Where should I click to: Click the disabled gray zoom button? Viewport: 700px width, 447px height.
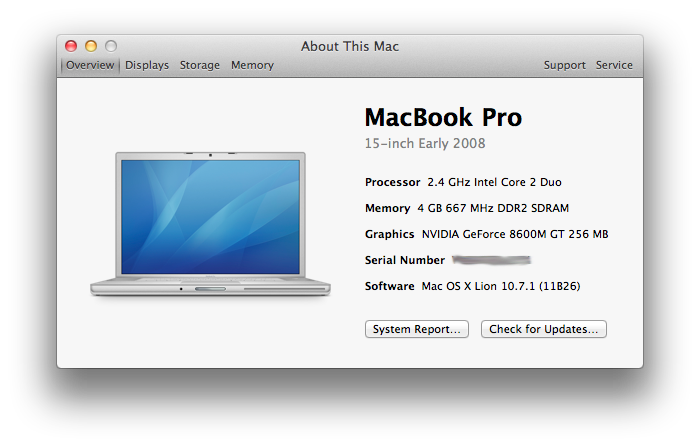[111, 46]
